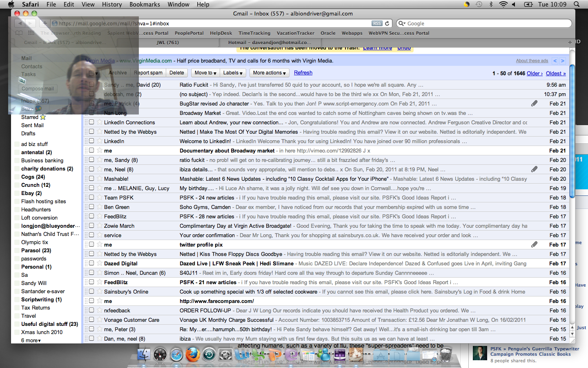The height and width of the screenshot is (368, 588).
Task: Open the Bookmarks menu
Action: coord(145,4)
